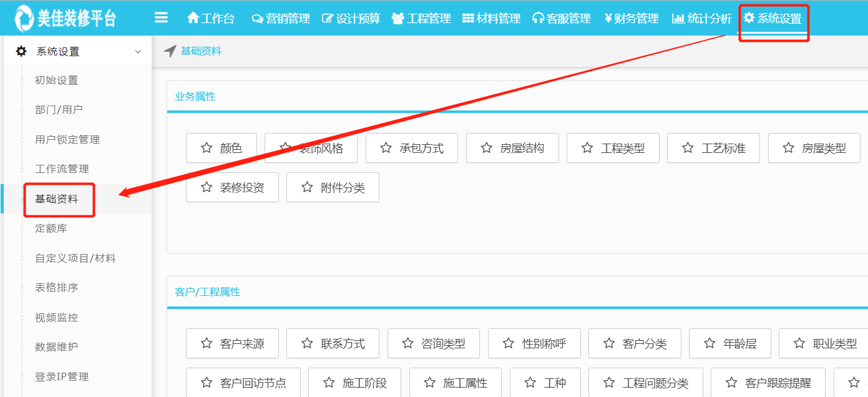Viewport: 868px width, 397px height.
Task: Open 统计分析 chart icon
Action: (x=678, y=18)
